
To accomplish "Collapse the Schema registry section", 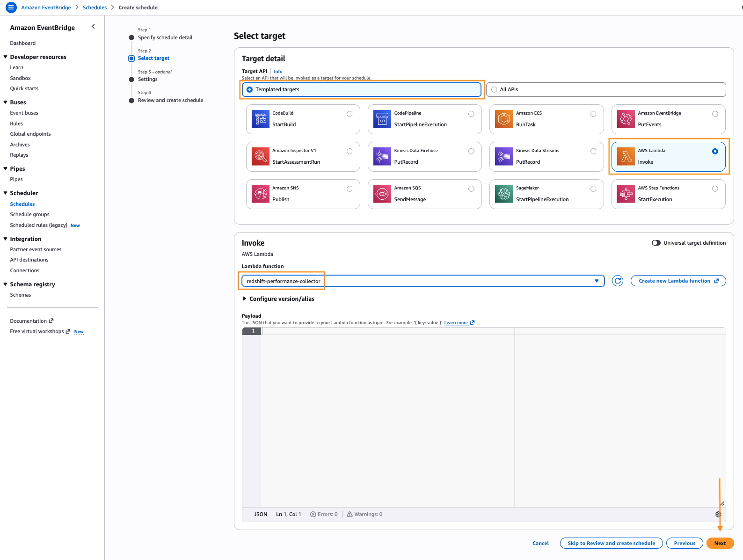I will (x=5, y=284).
